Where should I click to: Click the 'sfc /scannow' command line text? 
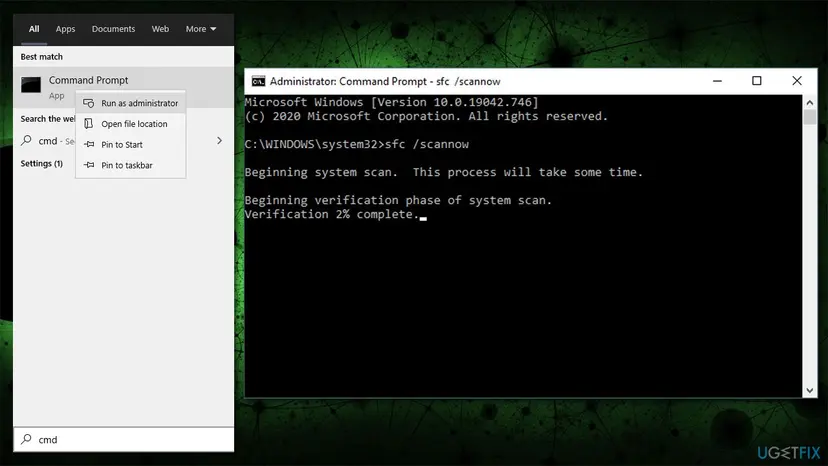[427, 144]
